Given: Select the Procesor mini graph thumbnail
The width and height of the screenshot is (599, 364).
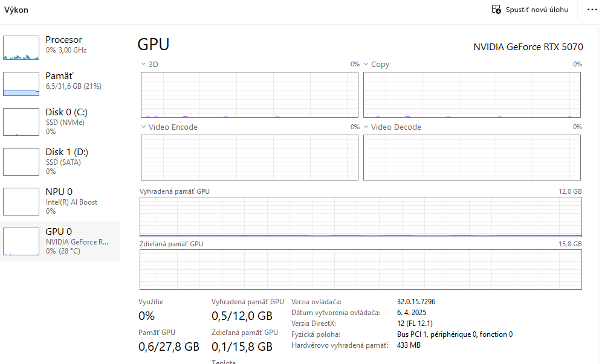Looking at the screenshot, I should (x=21, y=48).
